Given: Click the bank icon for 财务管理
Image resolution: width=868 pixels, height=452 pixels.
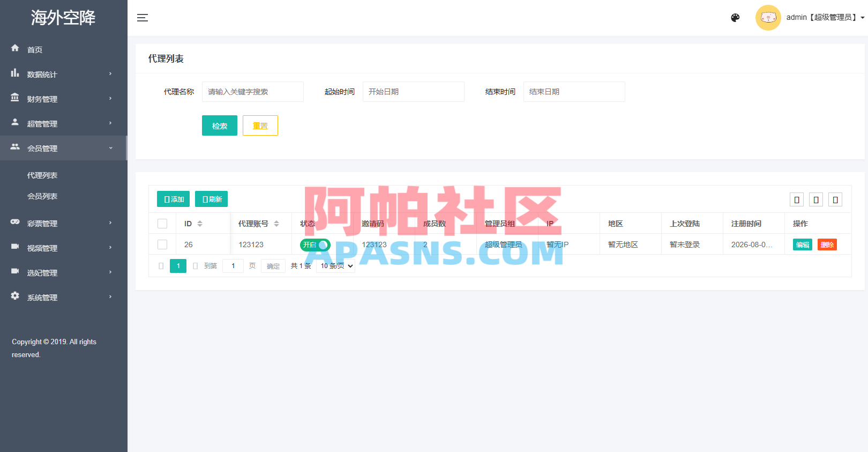Looking at the screenshot, I should coord(15,98).
